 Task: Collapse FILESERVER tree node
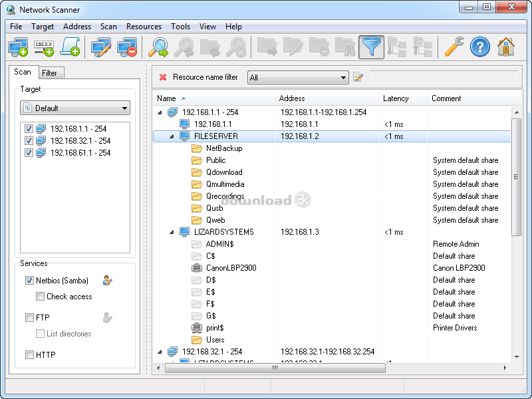(172, 136)
